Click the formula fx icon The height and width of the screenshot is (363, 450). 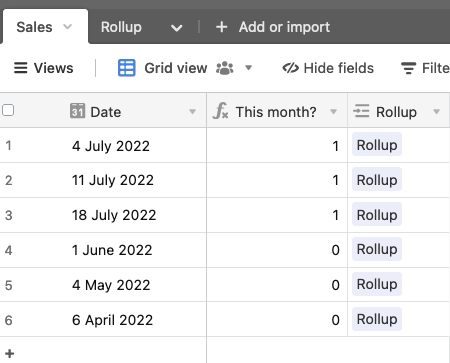click(221, 111)
